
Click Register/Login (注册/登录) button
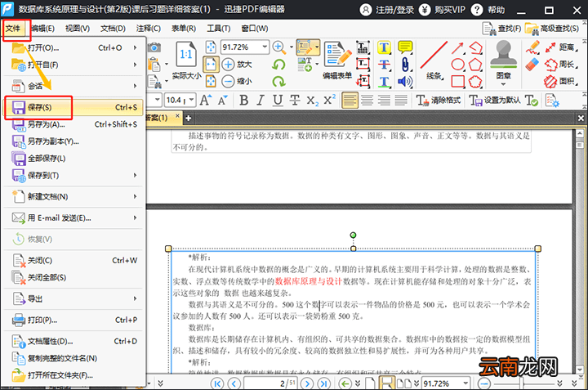[386, 10]
